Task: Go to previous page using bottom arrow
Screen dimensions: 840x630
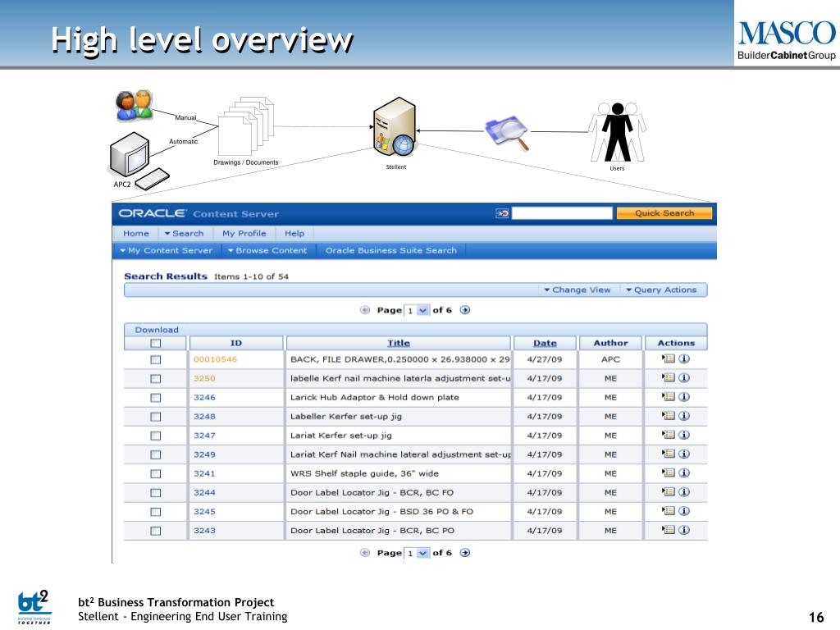Action: (x=365, y=552)
